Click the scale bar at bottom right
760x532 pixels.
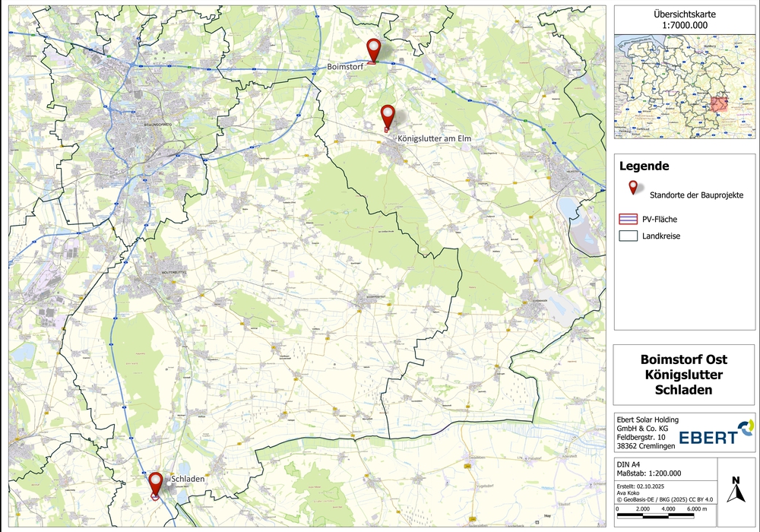663,518
